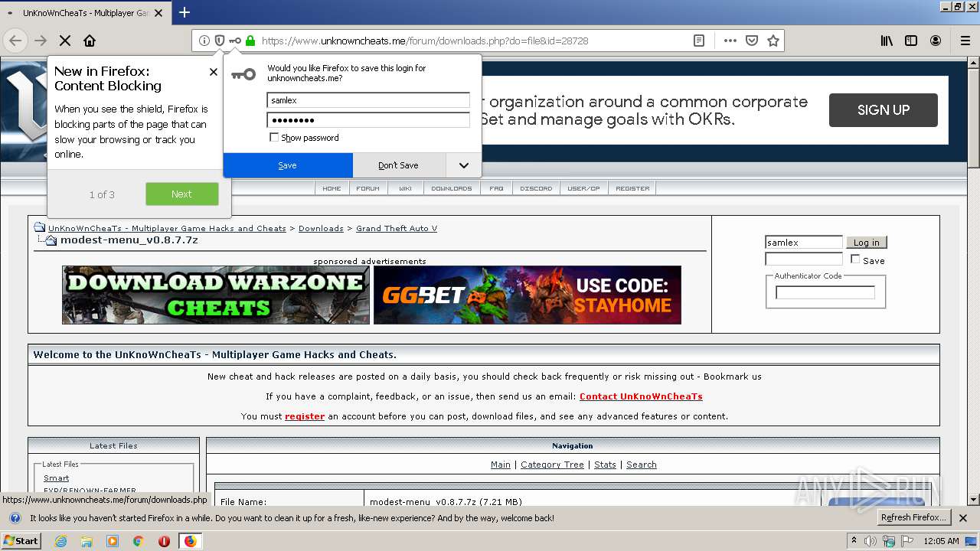This screenshot has width=980, height=551.
Task: Open the DOWNLOADS site menu item
Action: click(x=452, y=188)
